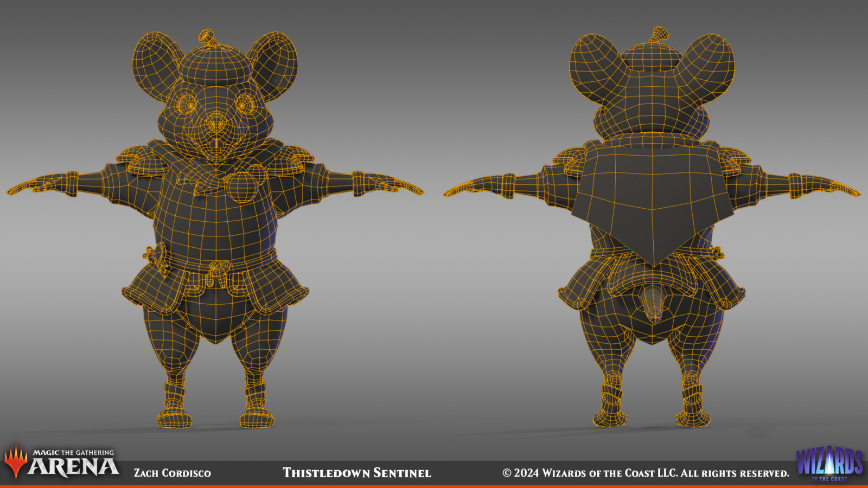Click the front-view mouse wireframe model
The image size is (868, 488).
[215, 229]
